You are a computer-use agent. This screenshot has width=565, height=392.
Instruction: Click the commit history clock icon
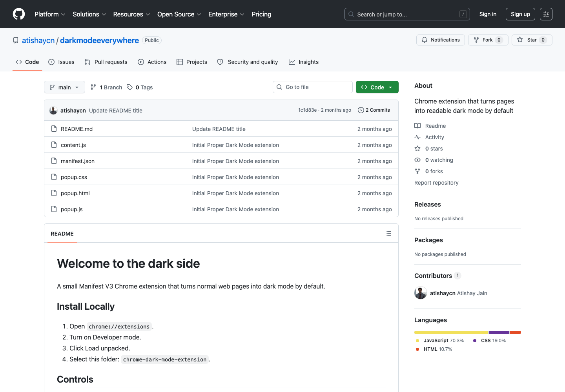click(361, 110)
